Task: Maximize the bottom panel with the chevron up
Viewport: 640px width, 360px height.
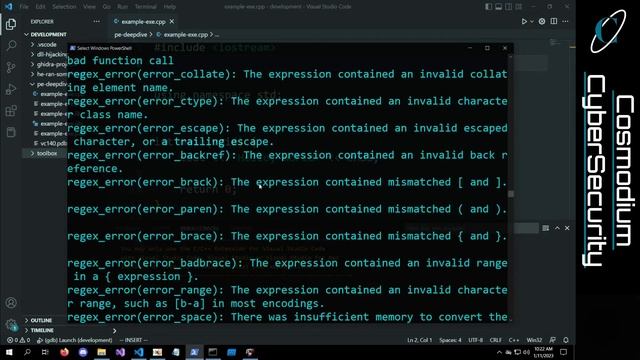Action: [x=557, y=228]
